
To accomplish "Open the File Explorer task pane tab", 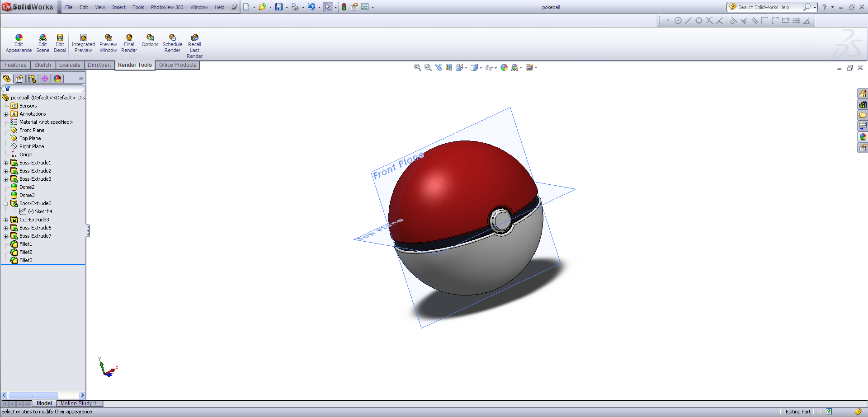I will (x=863, y=115).
